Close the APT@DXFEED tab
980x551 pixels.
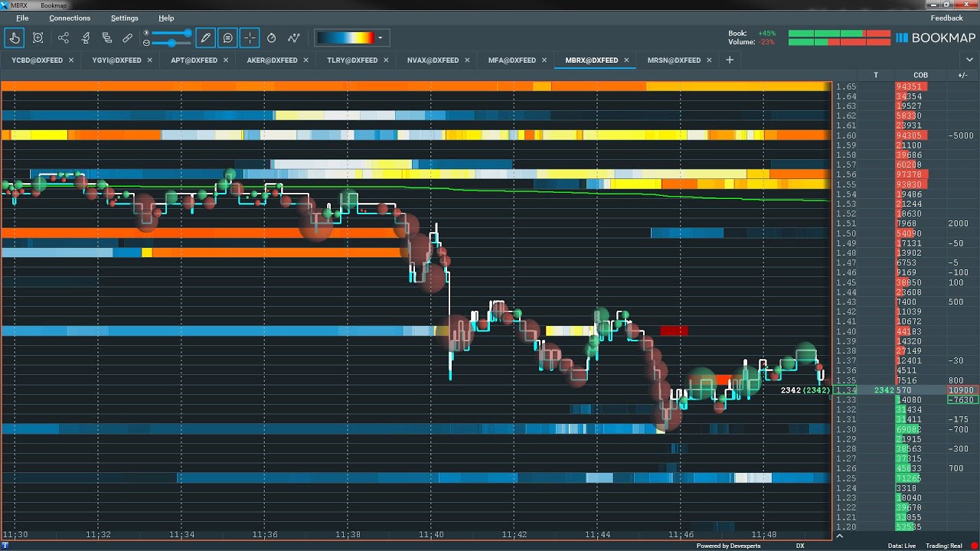(x=226, y=60)
